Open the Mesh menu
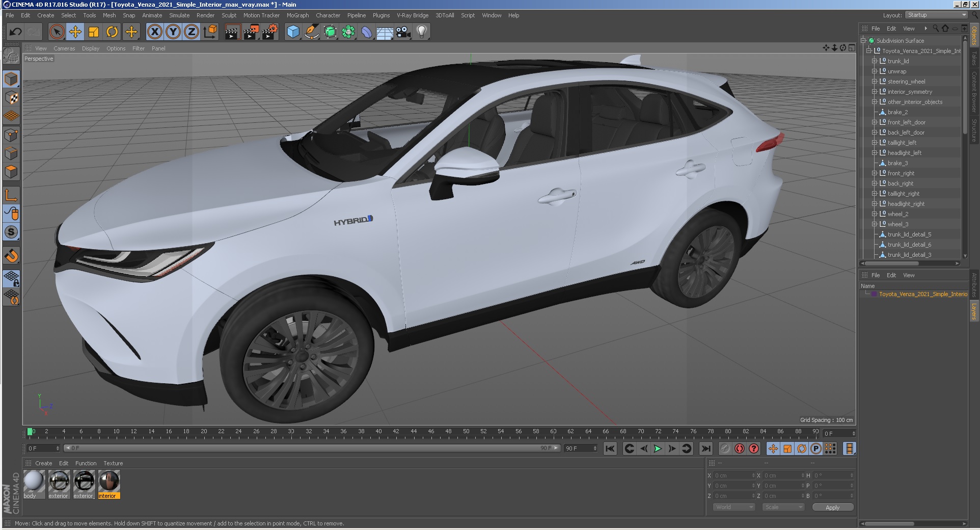This screenshot has height=530, width=980. 109,15
